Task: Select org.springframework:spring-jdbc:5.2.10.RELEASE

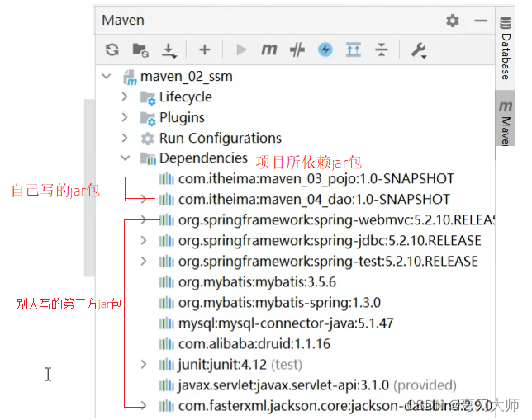Action: tap(330, 241)
